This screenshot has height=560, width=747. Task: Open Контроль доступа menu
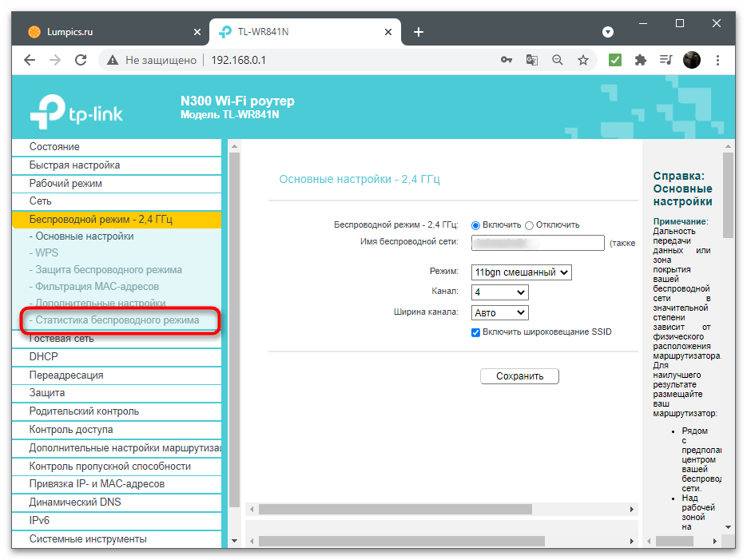click(x=117, y=430)
